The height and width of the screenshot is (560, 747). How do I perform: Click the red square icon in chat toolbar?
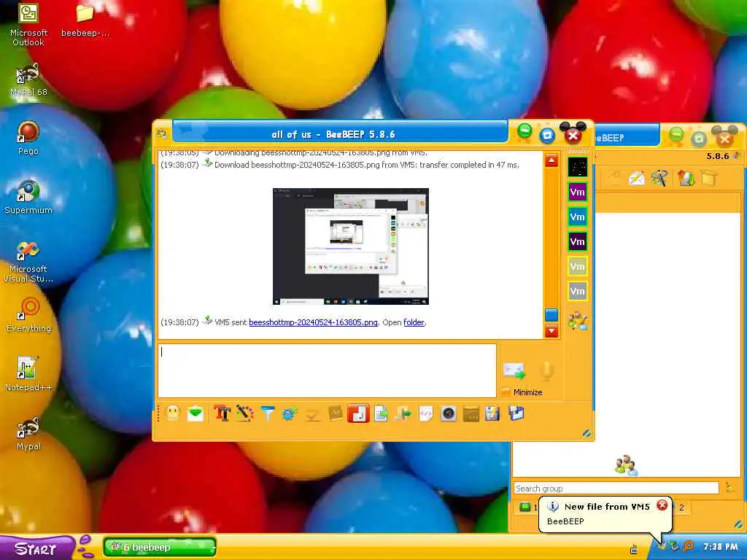pos(358,413)
